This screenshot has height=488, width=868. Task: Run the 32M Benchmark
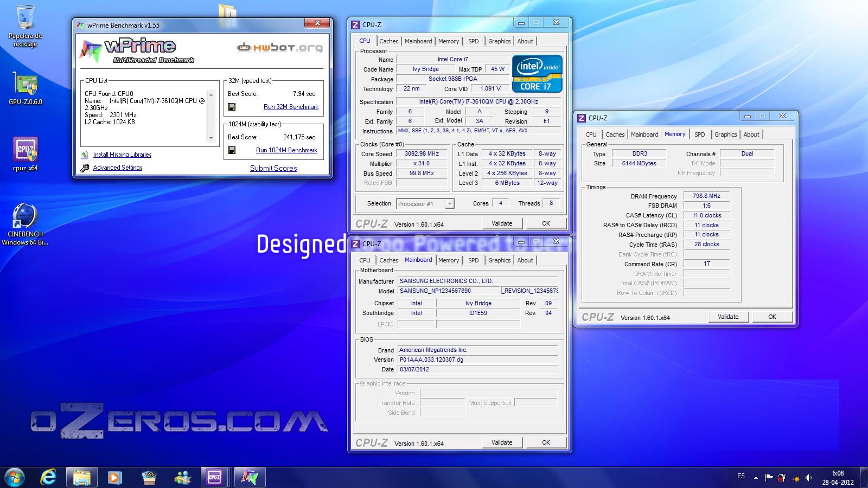291,107
